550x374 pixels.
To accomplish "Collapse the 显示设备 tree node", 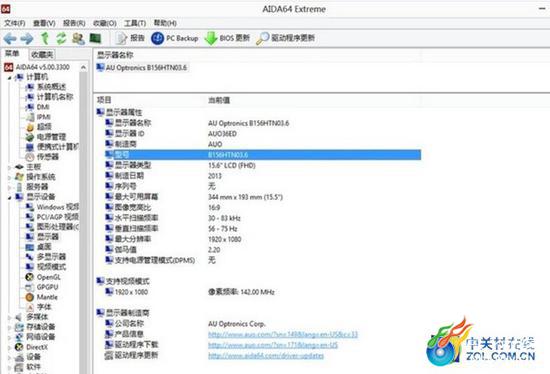I will (x=9, y=198).
